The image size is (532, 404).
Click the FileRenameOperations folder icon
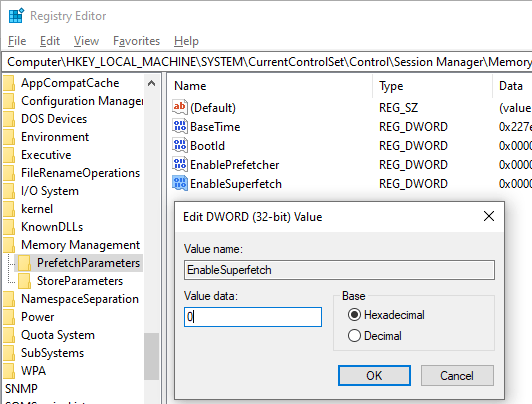click(9, 173)
